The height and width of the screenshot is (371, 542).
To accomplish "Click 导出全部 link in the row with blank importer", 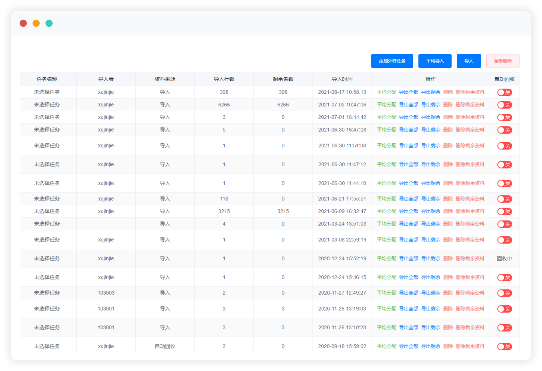I will (409, 224).
